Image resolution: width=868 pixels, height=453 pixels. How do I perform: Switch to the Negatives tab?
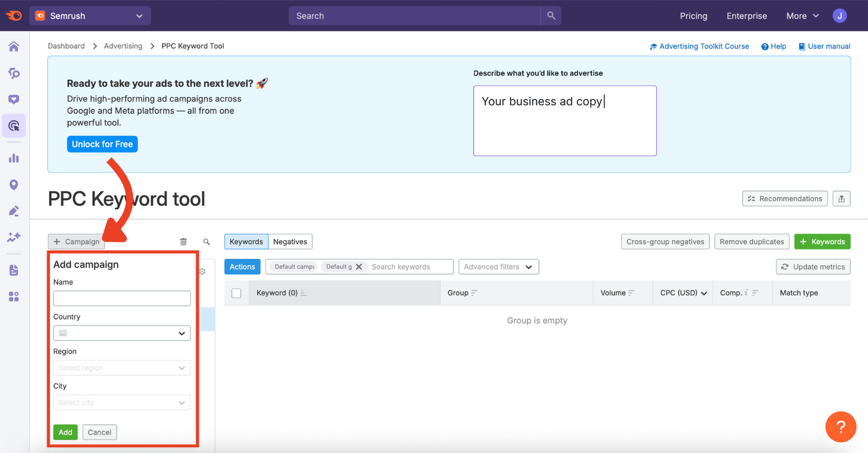pyautogui.click(x=290, y=241)
